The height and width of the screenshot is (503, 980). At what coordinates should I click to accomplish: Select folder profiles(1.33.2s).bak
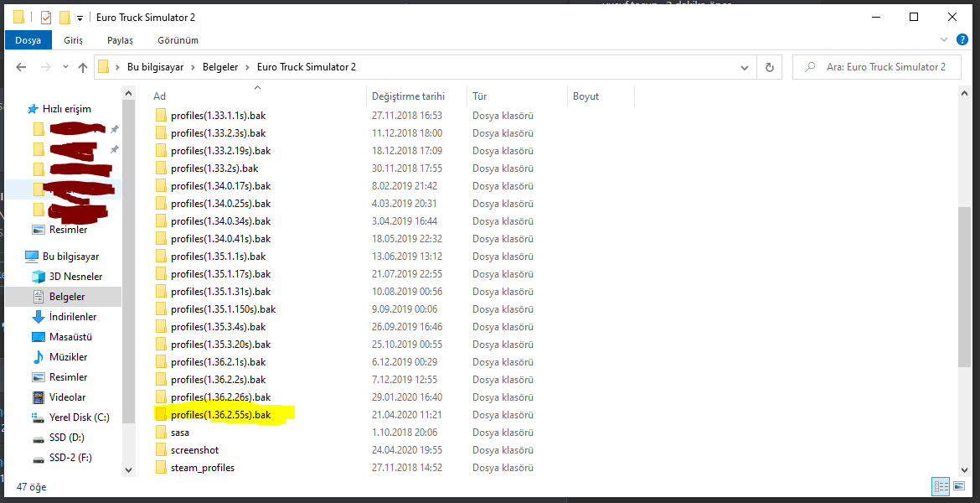coord(214,169)
